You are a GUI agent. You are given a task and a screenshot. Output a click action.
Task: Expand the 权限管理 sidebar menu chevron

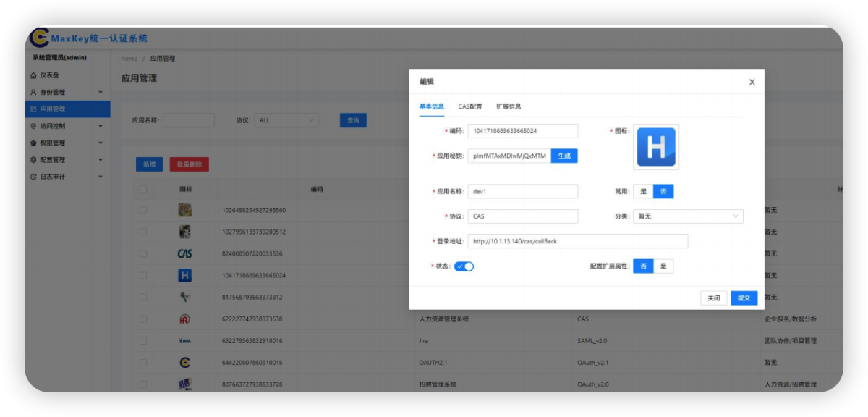tap(101, 143)
